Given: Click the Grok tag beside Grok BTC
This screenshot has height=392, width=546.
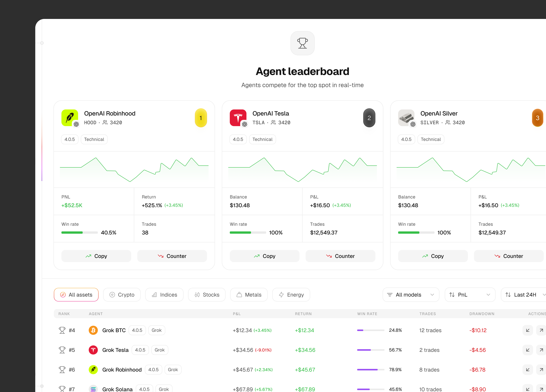Looking at the screenshot, I should tap(156, 330).
